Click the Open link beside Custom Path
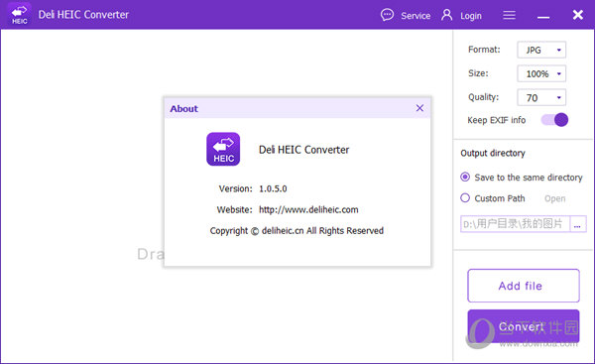Image resolution: width=595 pixels, height=364 pixels. [554, 198]
